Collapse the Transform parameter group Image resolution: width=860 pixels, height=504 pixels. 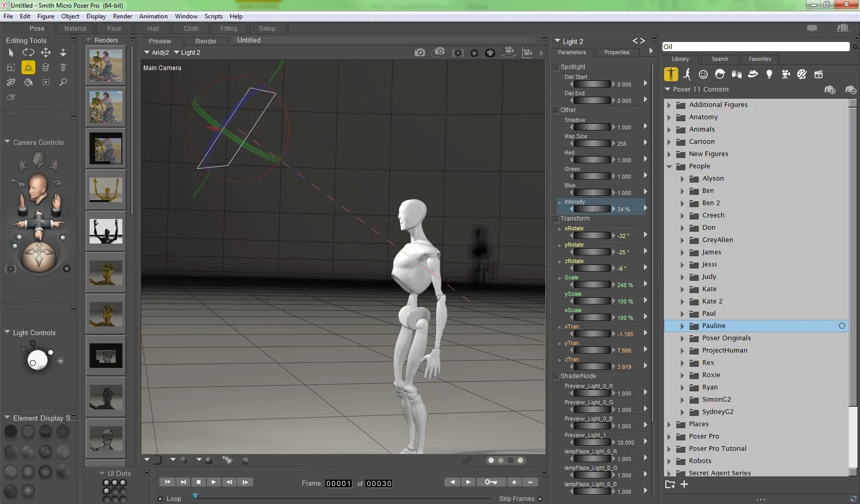point(556,219)
